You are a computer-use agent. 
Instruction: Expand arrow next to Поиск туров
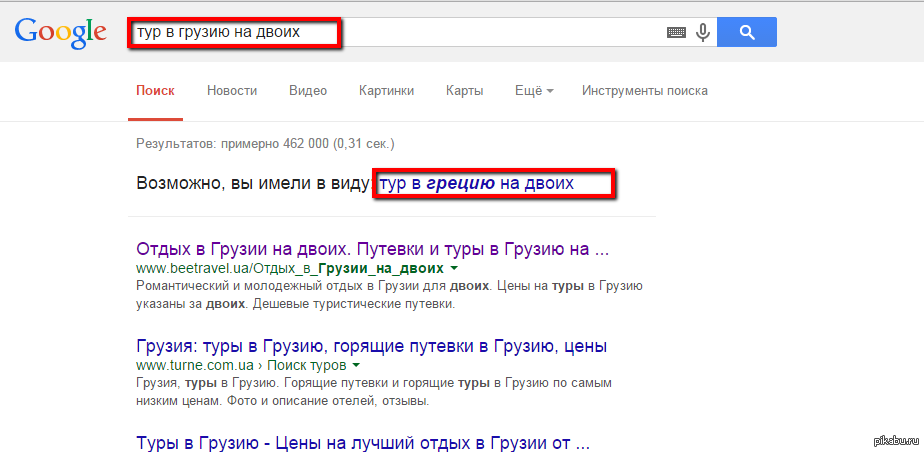click(x=356, y=367)
